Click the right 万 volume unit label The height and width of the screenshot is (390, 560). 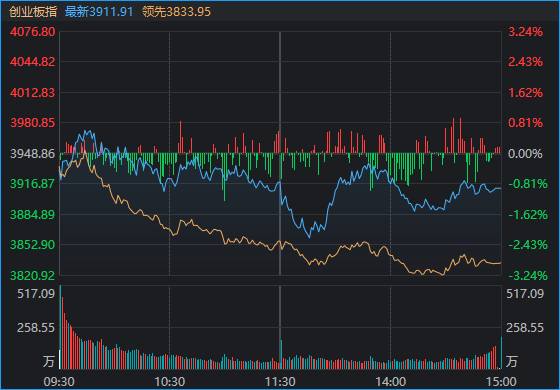[x=512, y=361]
